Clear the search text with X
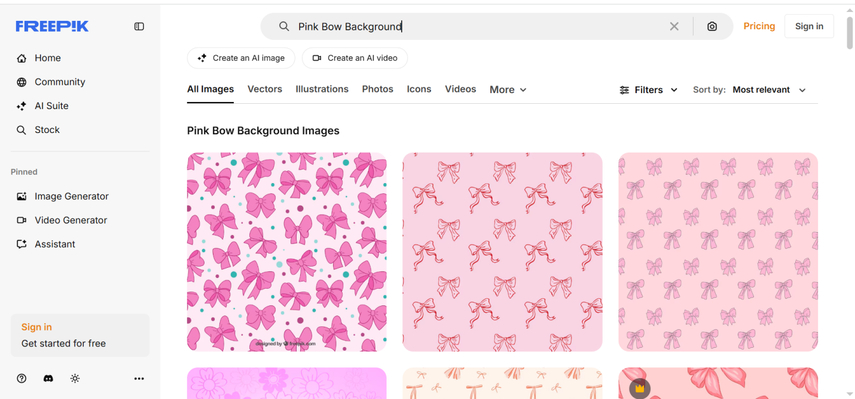This screenshot has height=399, width=855. pos(674,26)
